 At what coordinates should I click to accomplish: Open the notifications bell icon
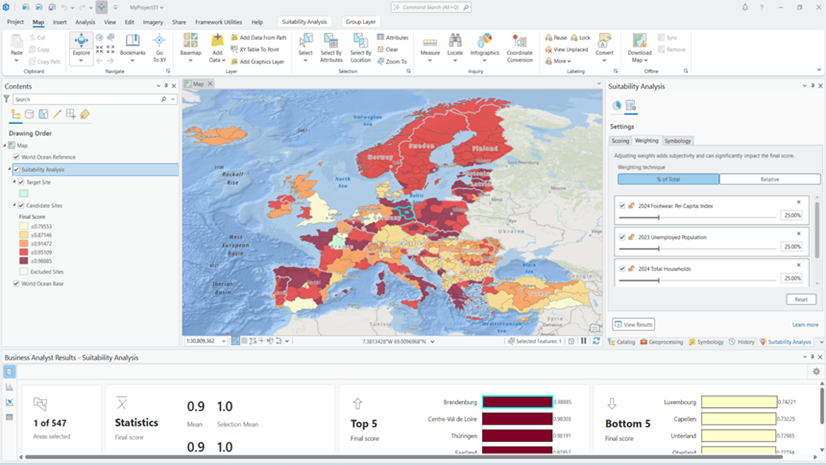[x=745, y=7]
